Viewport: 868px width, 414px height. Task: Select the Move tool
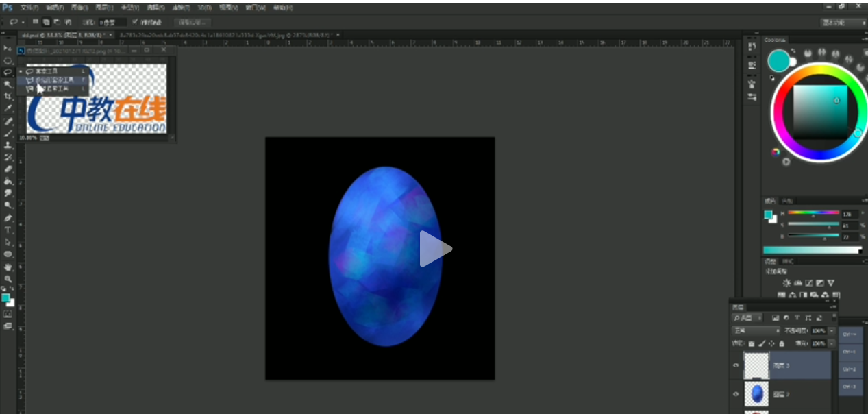8,49
